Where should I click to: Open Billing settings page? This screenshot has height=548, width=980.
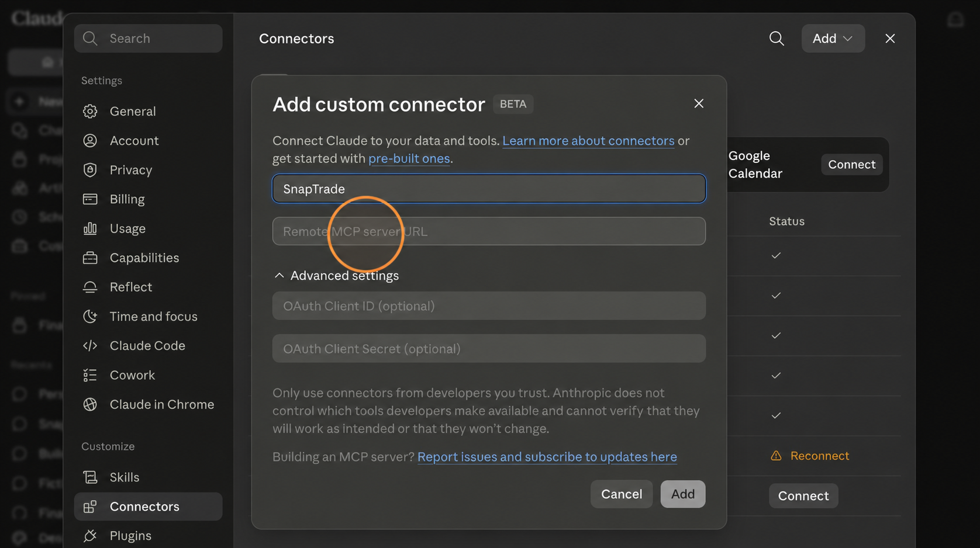click(x=148, y=199)
